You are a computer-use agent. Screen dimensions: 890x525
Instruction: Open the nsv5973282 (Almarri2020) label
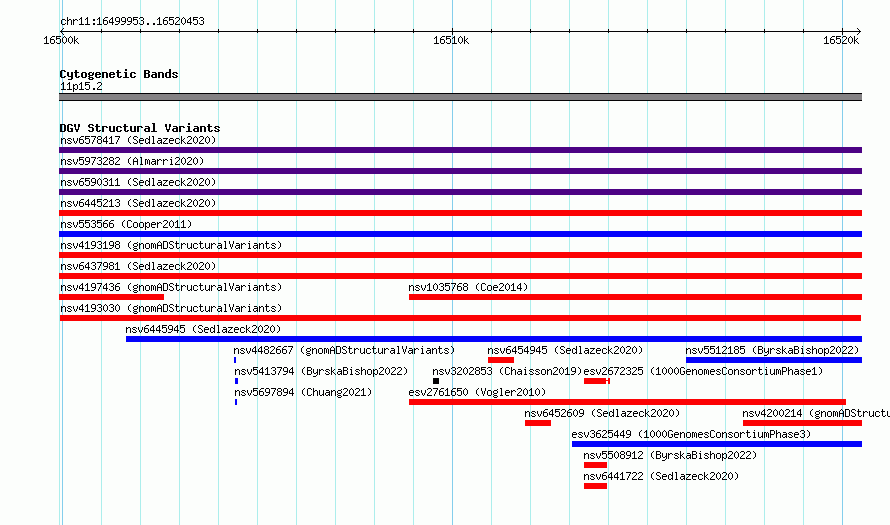pos(132,161)
